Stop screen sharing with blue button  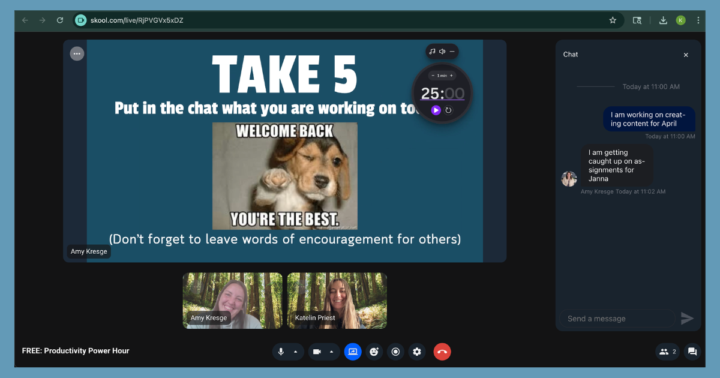(353, 352)
